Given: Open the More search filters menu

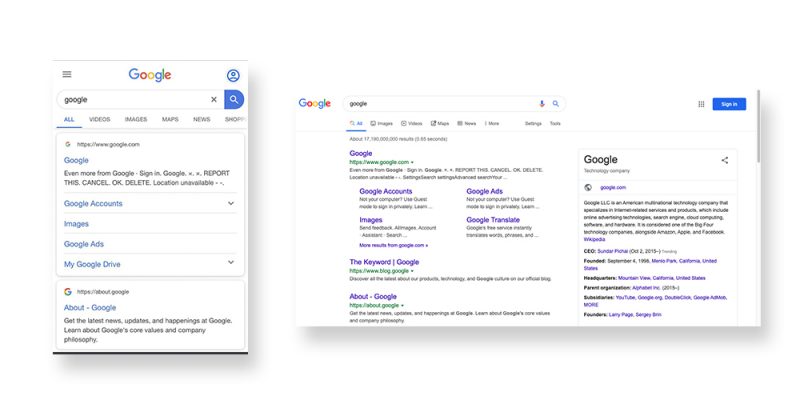Looking at the screenshot, I should point(491,123).
